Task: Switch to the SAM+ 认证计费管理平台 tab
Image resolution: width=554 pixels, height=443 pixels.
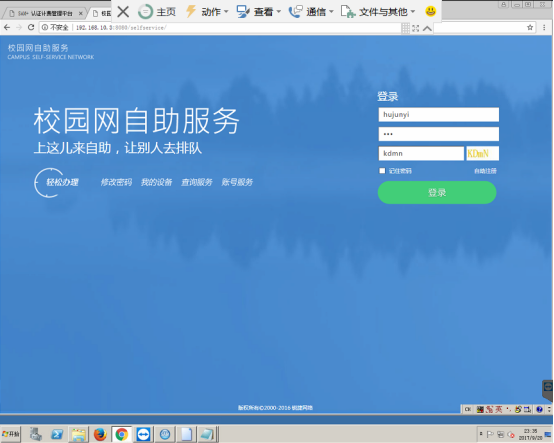Action: point(45,13)
